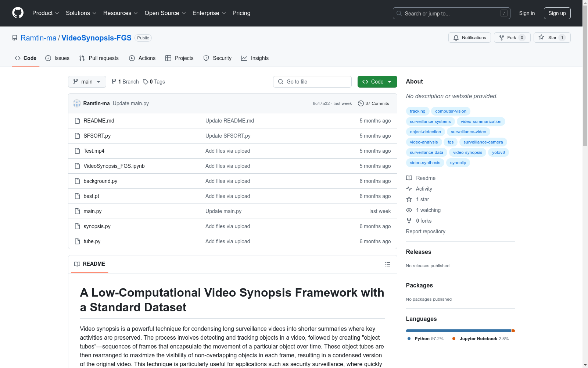Click the file icon for Test.mp4
Viewport: 588px width, 368px height.
click(77, 151)
